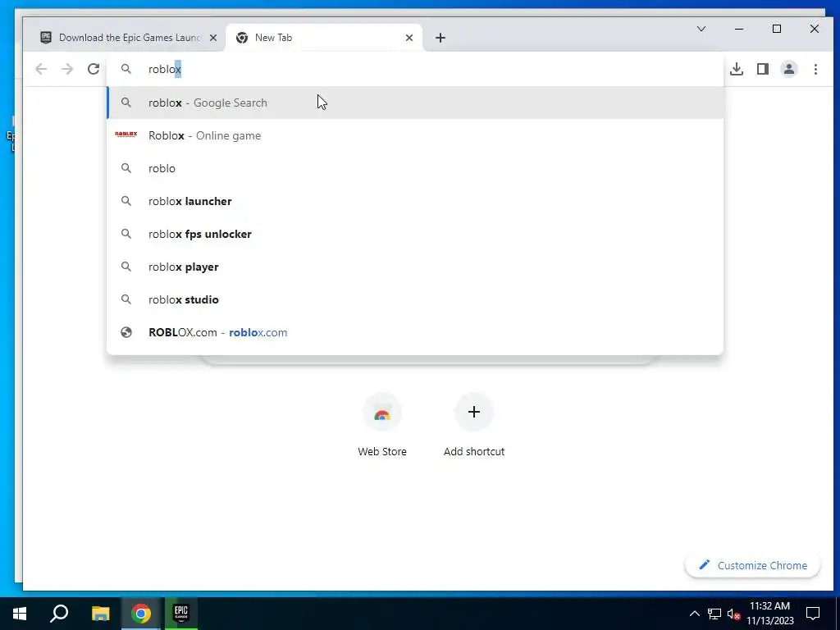Toggle the Chrome side panel icon
Image resolution: width=840 pixels, height=630 pixels.
coord(763,69)
